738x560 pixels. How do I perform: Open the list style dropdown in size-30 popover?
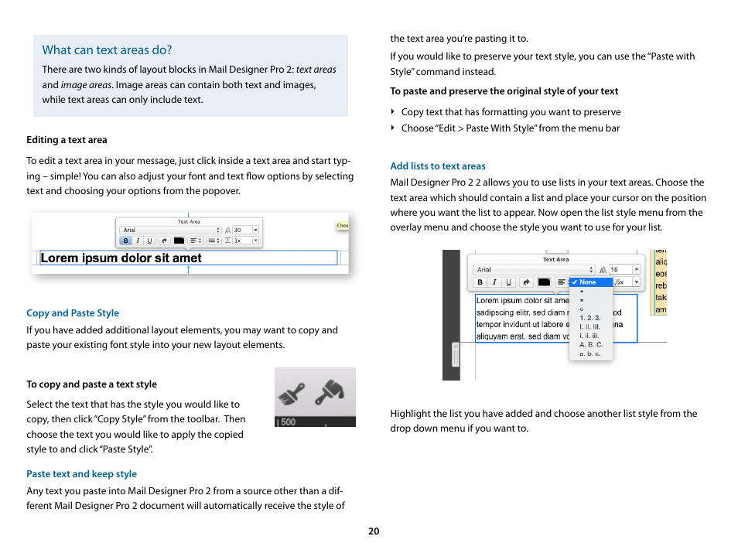tap(214, 241)
